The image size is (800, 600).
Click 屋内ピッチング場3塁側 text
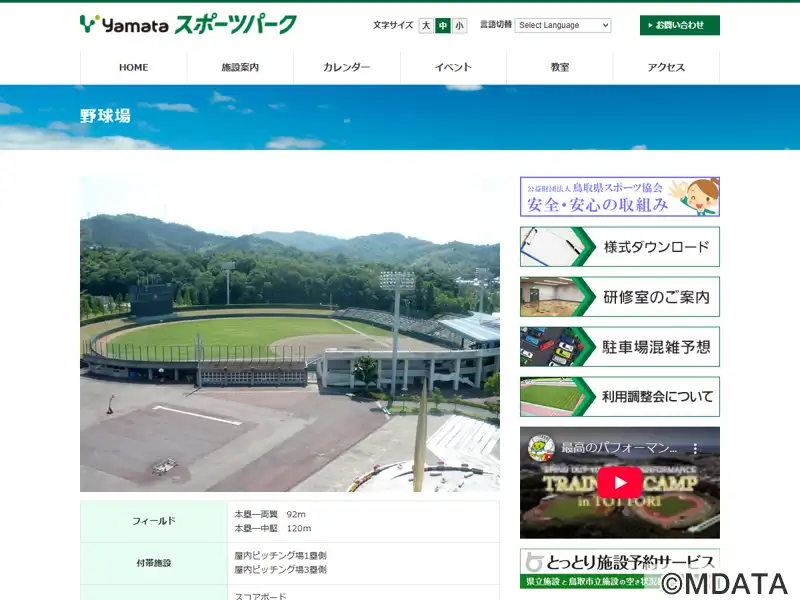(280, 570)
